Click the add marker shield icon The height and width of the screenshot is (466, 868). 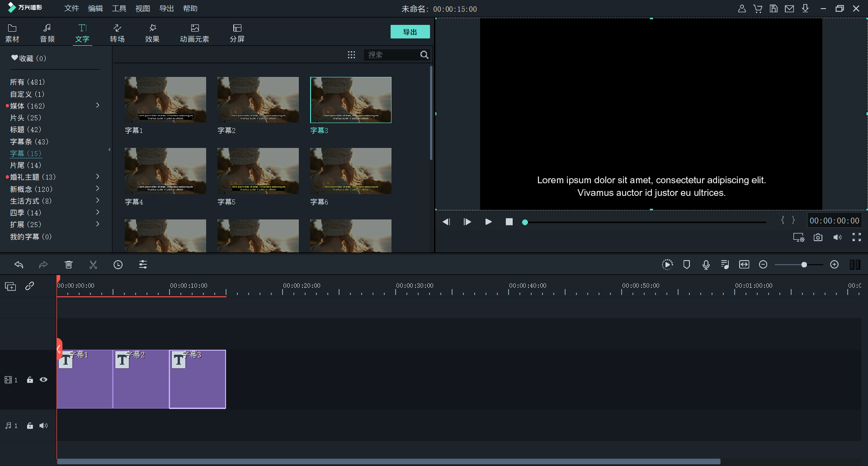pyautogui.click(x=686, y=265)
